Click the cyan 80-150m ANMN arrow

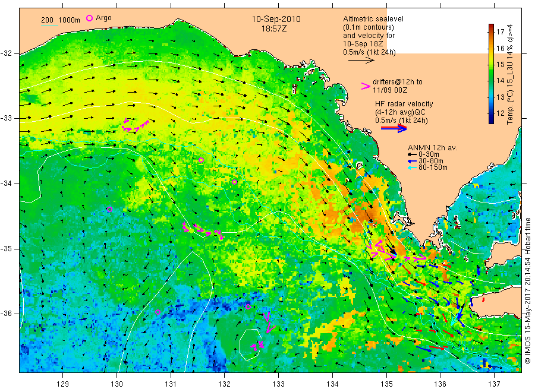point(412,167)
